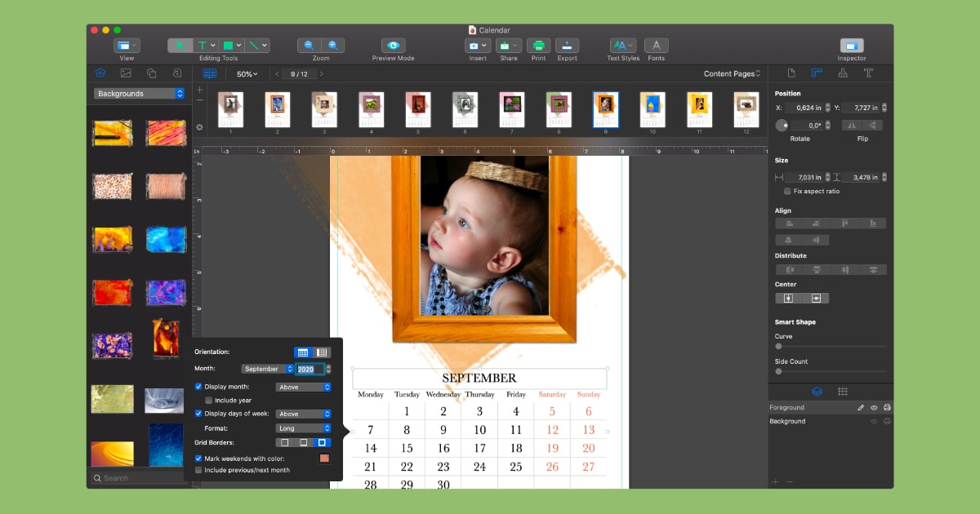Viewport: 980px width, 514px height.
Task: Open the photos source panel icon
Action: point(126,73)
